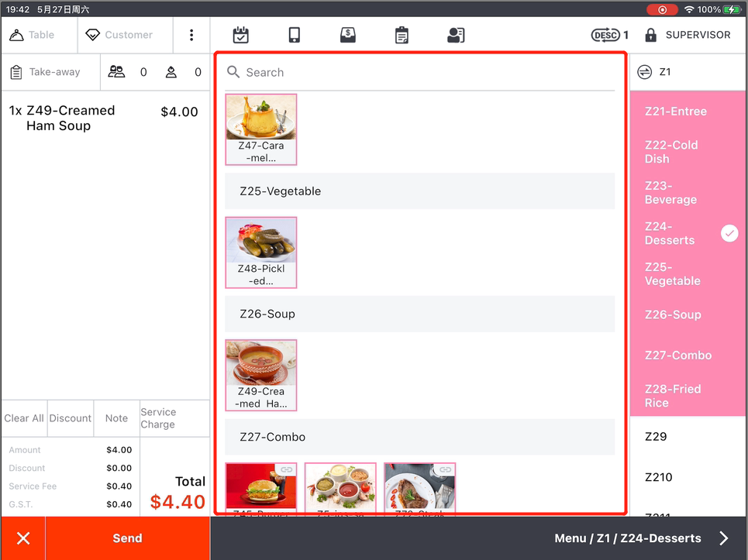748x560 pixels.
Task: Tap the Service Charge button
Action: click(174, 418)
